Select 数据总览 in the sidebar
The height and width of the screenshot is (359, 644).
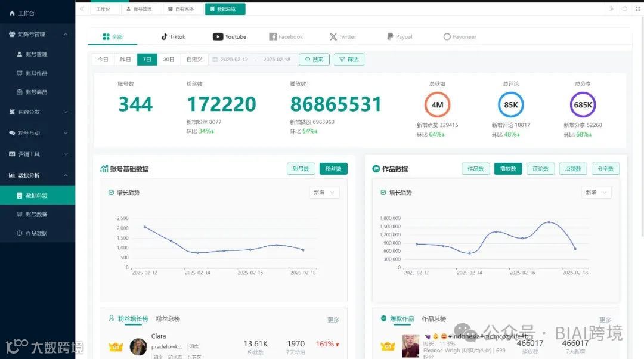pos(38,196)
